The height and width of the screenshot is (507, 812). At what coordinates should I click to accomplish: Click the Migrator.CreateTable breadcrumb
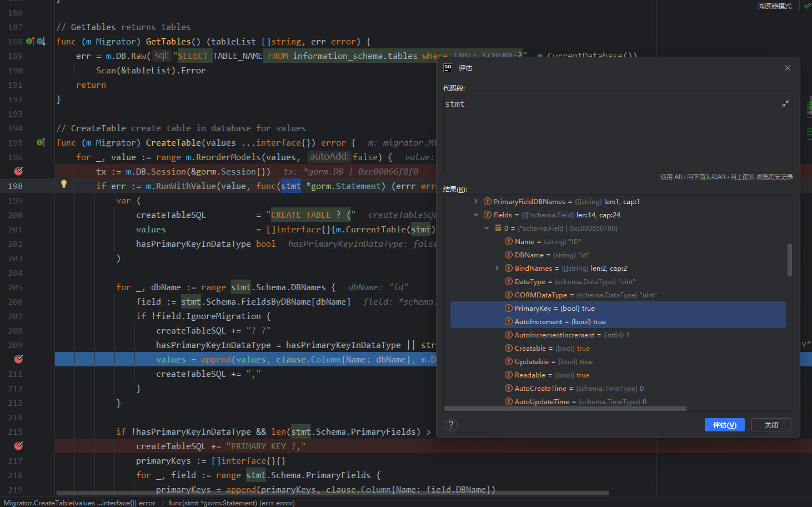tap(79, 503)
